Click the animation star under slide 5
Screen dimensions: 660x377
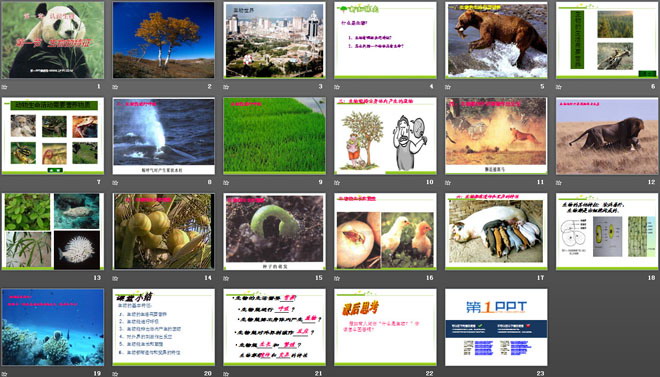point(448,87)
